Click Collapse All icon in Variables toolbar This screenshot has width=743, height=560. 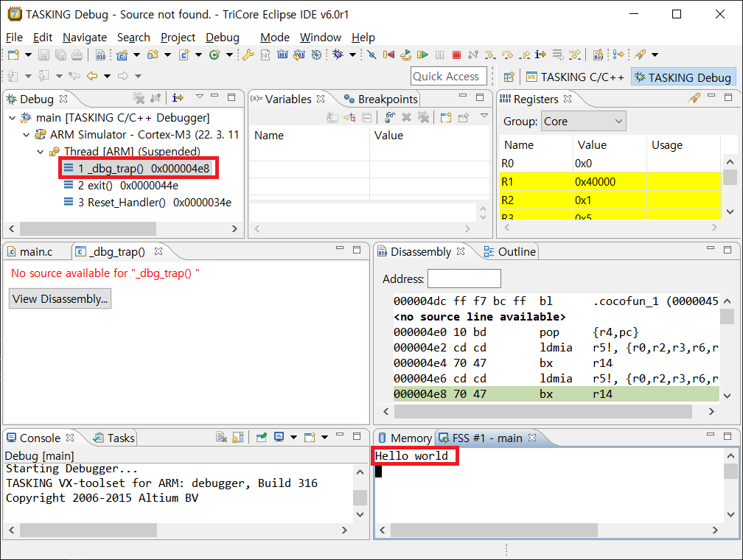(367, 117)
